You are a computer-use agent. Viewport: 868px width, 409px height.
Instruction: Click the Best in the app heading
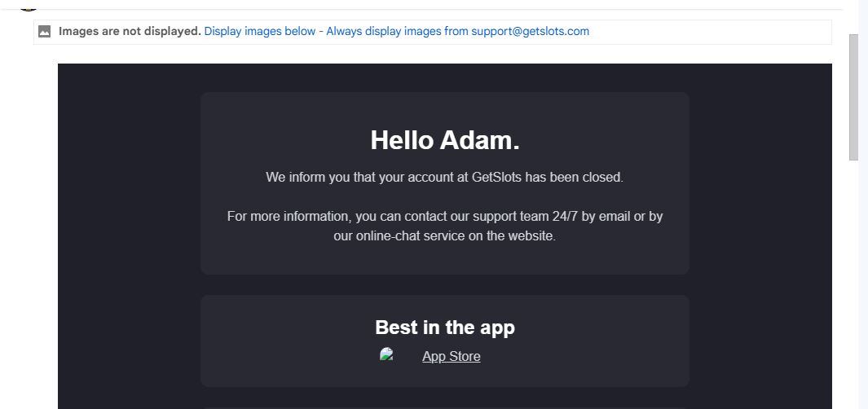[x=445, y=327]
